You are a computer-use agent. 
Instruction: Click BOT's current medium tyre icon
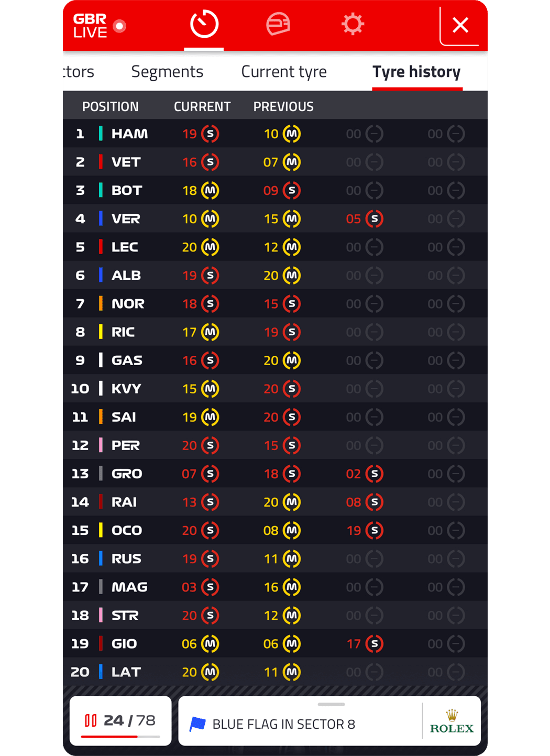click(x=210, y=190)
